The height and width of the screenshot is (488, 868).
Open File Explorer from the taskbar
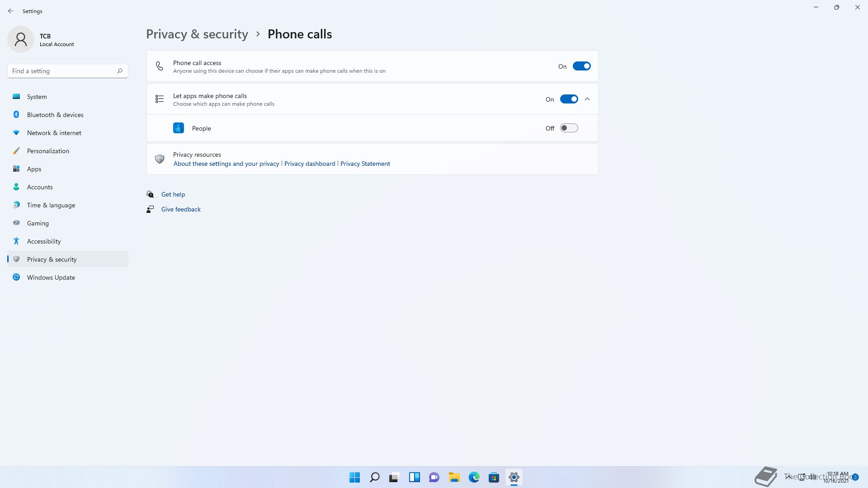click(454, 477)
